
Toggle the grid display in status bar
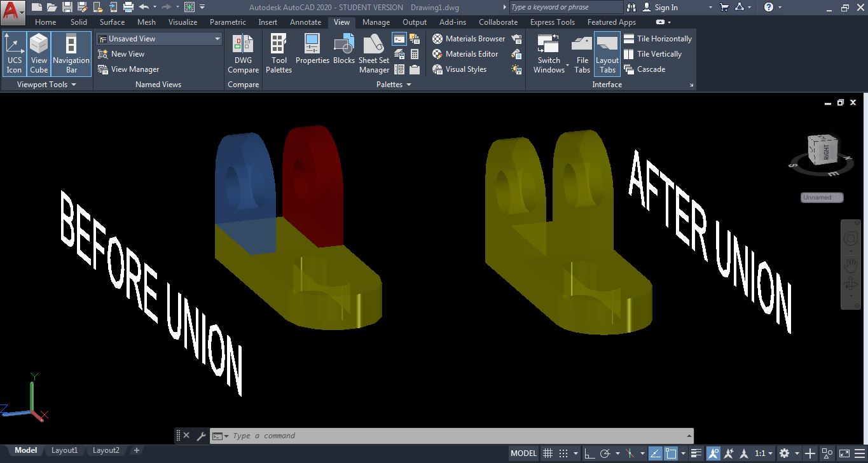coord(548,453)
